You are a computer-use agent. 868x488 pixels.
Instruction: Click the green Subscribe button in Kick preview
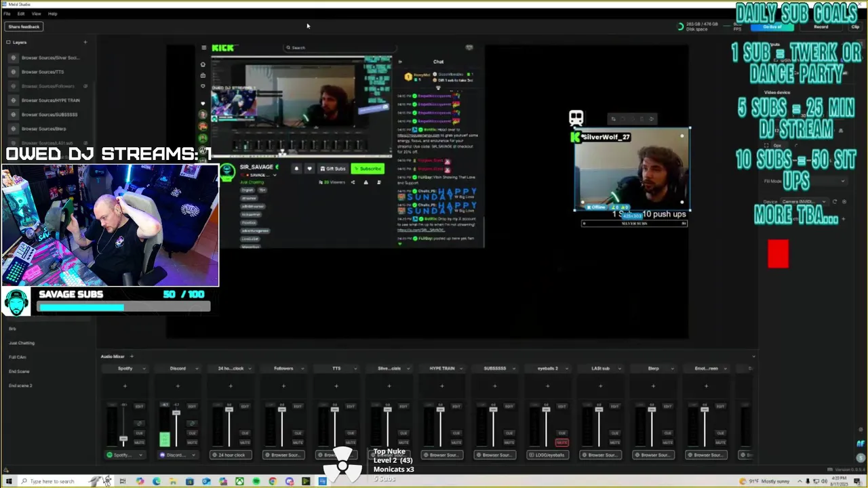pyautogui.click(x=368, y=168)
